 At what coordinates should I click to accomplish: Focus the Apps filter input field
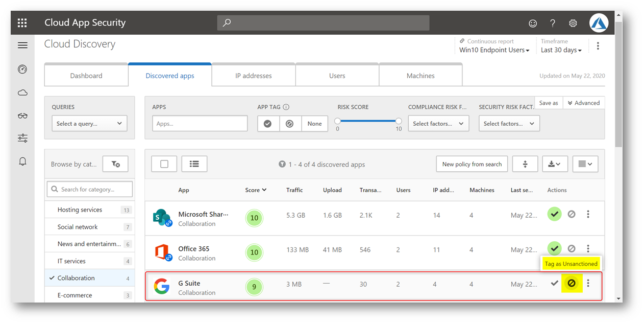(x=200, y=124)
